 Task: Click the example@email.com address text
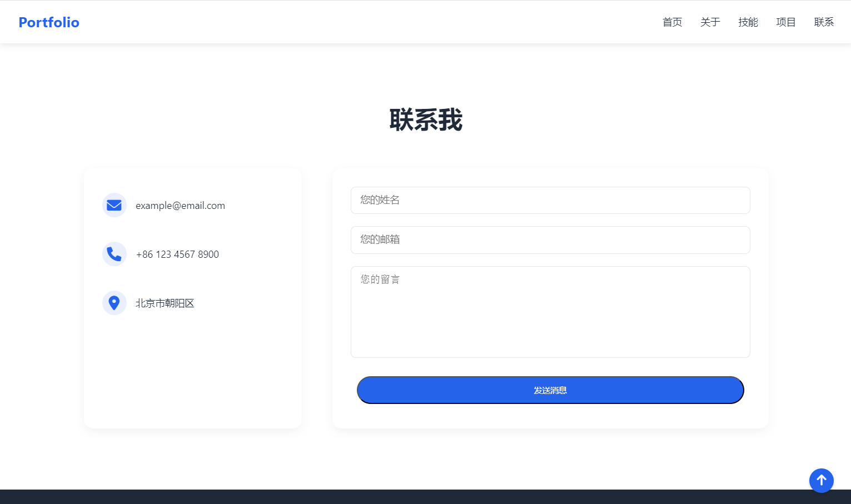(180, 206)
